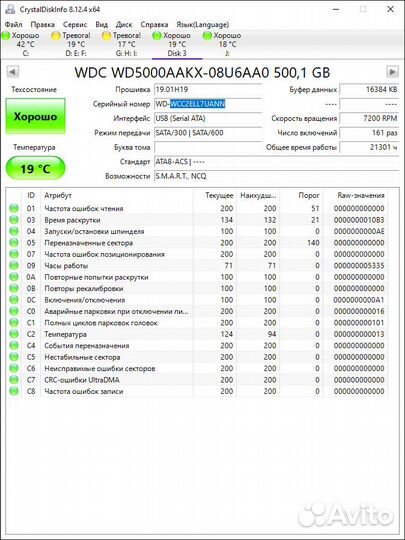Image resolution: width=405 pixels, height=540 pixels.
Task: Click status icon for Повторные попытки раскрутки
Action: tap(14, 277)
